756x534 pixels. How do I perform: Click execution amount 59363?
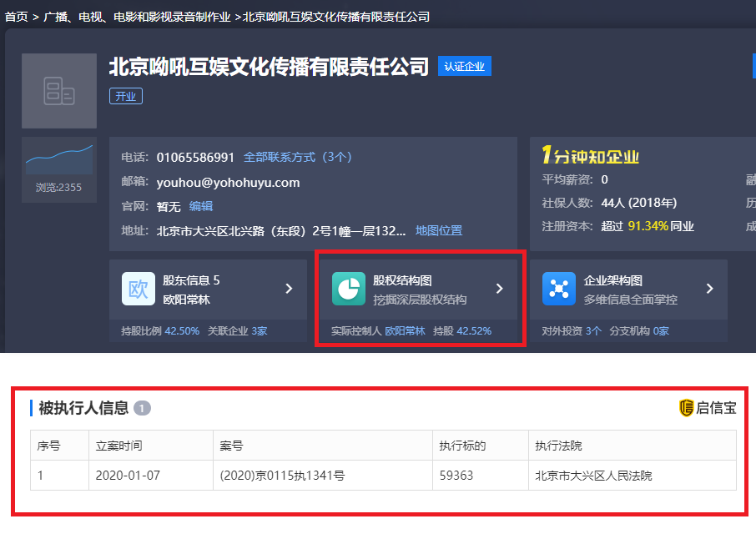click(x=456, y=476)
